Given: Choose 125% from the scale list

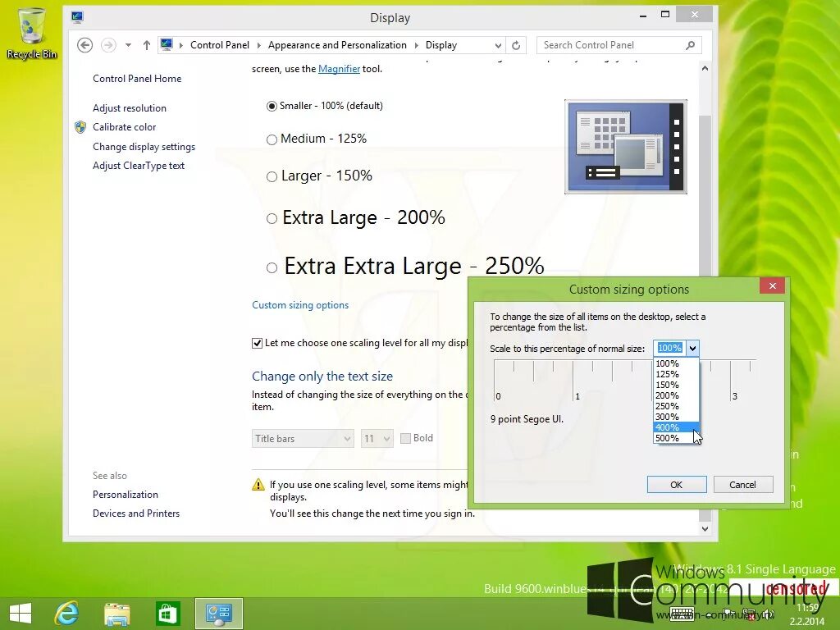Looking at the screenshot, I should (x=676, y=374).
